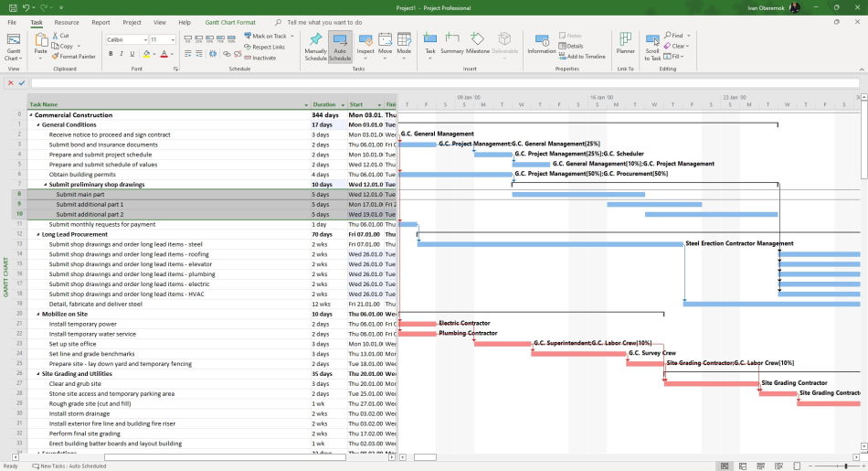The height and width of the screenshot is (471, 868).
Task: Open task Information dialog
Action: pos(542,44)
